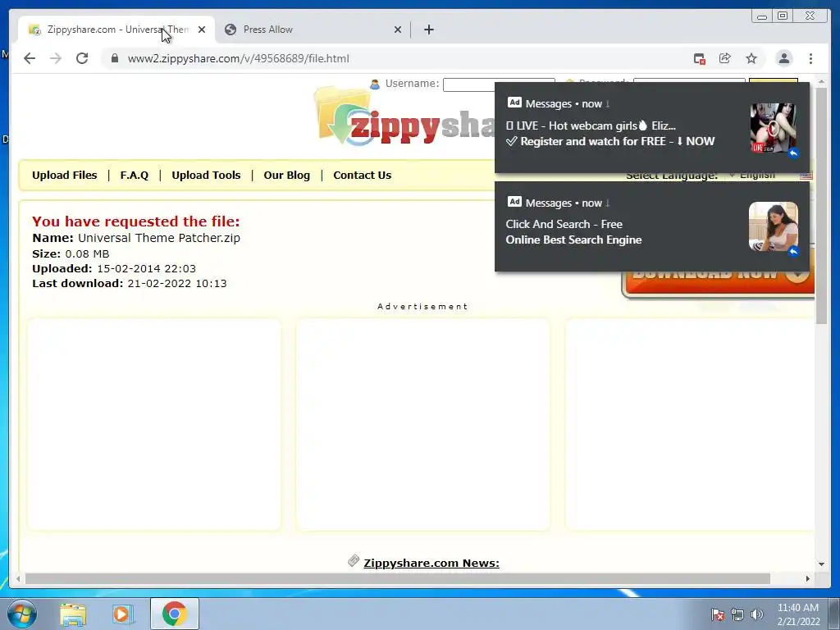Bookmark this page with the star icon
The image size is (840, 630).
point(751,58)
